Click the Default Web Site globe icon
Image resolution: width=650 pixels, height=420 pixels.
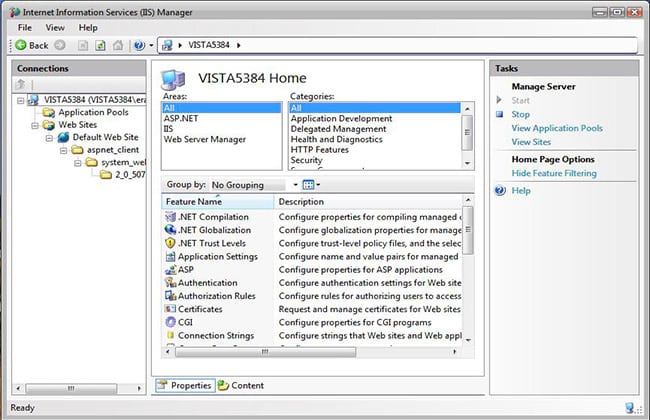coord(64,138)
